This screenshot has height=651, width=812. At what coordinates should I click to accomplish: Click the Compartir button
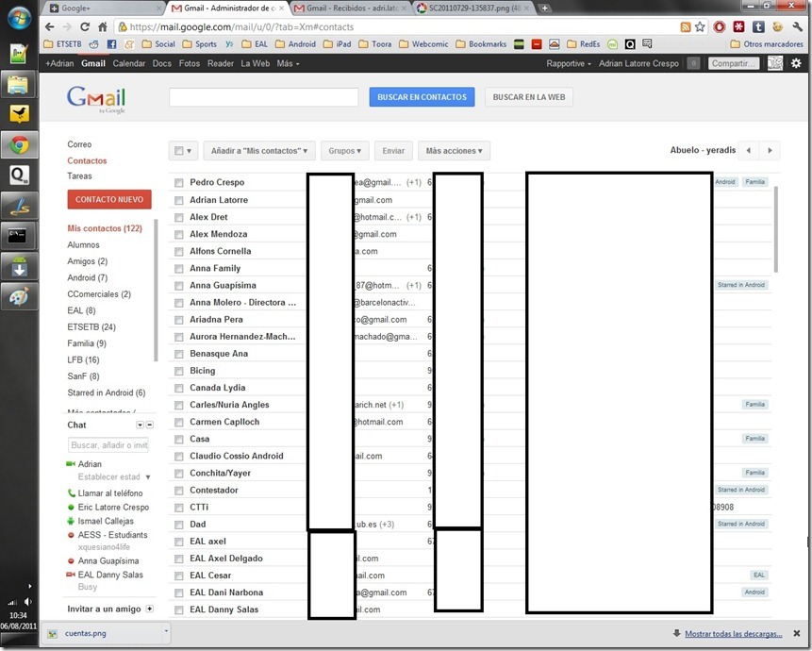(734, 63)
